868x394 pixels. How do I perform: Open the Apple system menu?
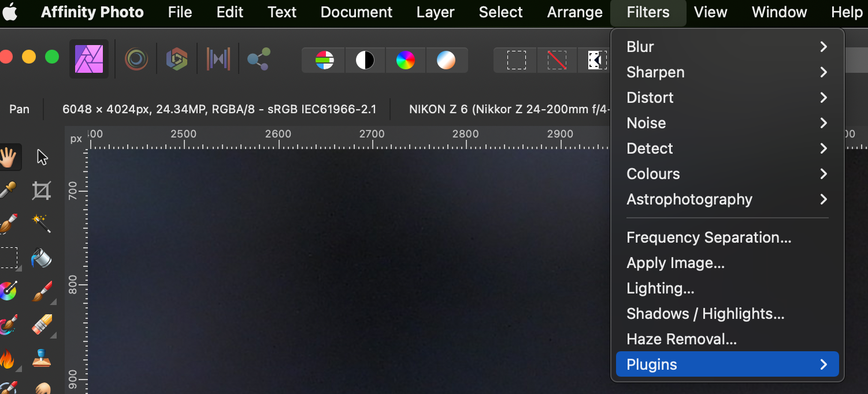click(x=10, y=12)
